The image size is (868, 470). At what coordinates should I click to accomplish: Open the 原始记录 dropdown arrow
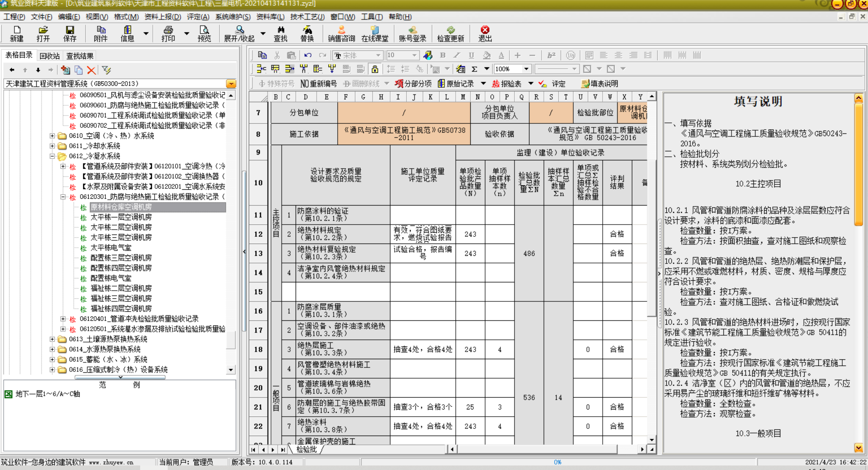483,84
